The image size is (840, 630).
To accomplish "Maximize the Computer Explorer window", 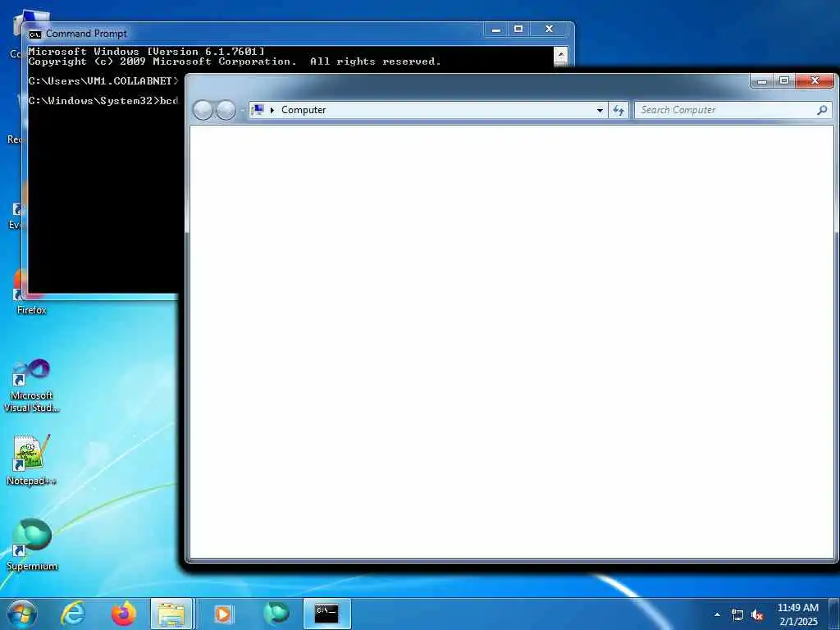I will 784,81.
